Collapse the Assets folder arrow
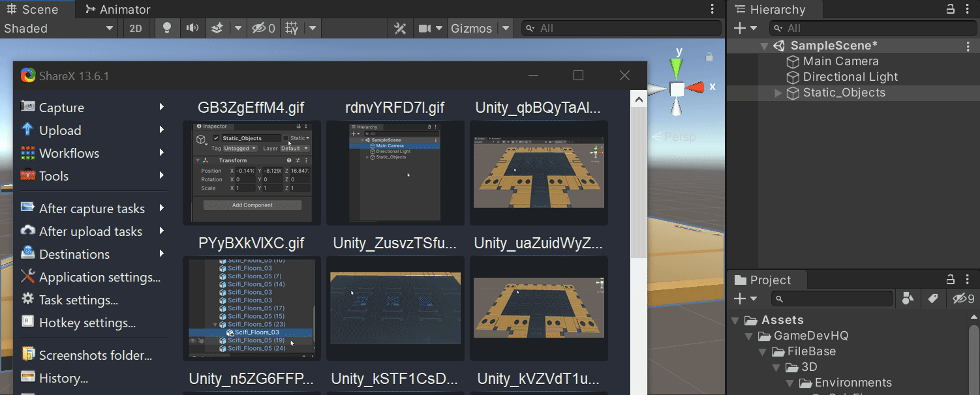This screenshot has width=980, height=395. click(735, 320)
